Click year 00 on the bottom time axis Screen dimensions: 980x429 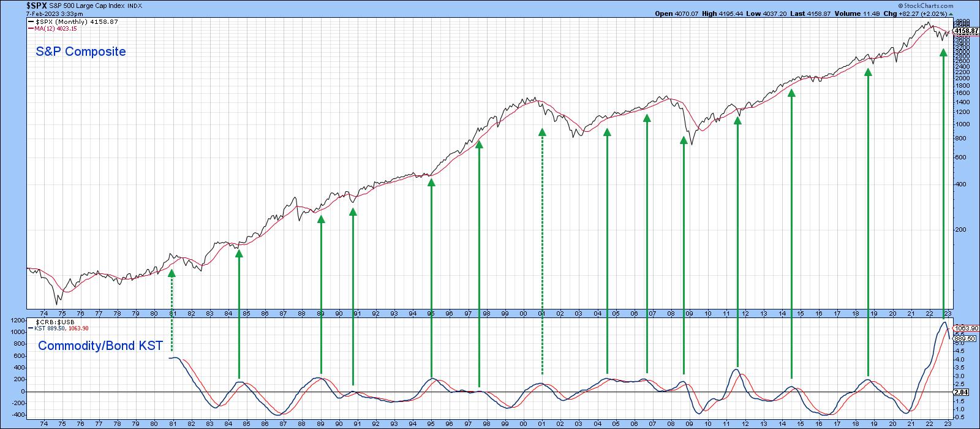click(523, 423)
